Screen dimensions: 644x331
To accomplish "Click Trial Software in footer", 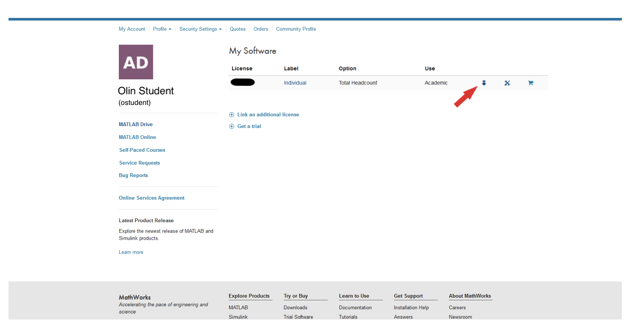I will click(298, 317).
